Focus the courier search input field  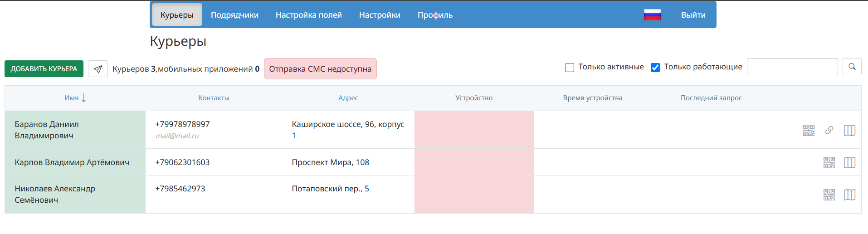tap(792, 67)
